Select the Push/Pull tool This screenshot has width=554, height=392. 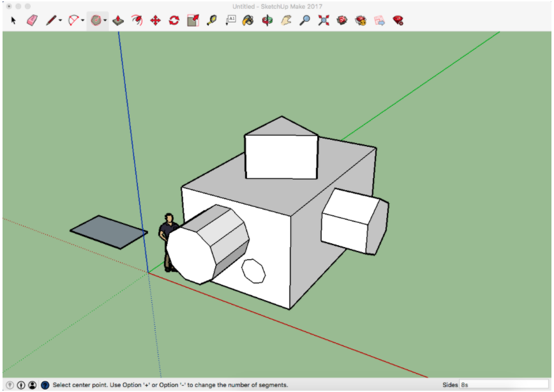tap(118, 20)
